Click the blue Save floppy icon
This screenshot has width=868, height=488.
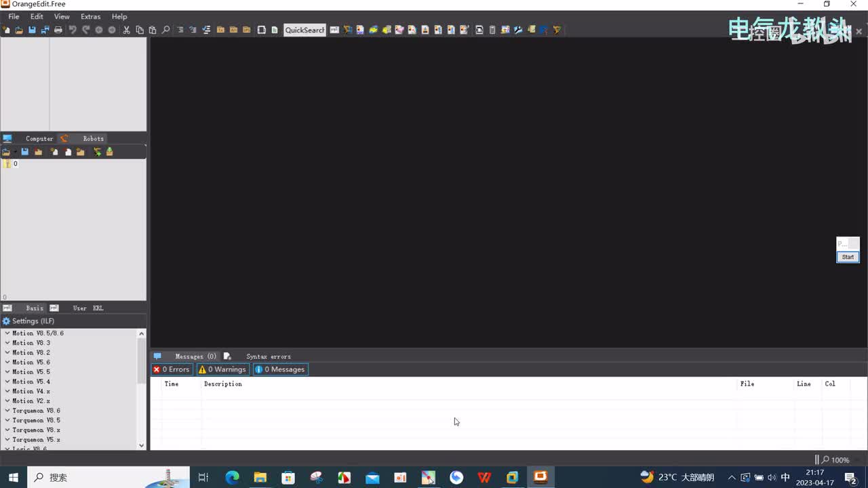(32, 30)
